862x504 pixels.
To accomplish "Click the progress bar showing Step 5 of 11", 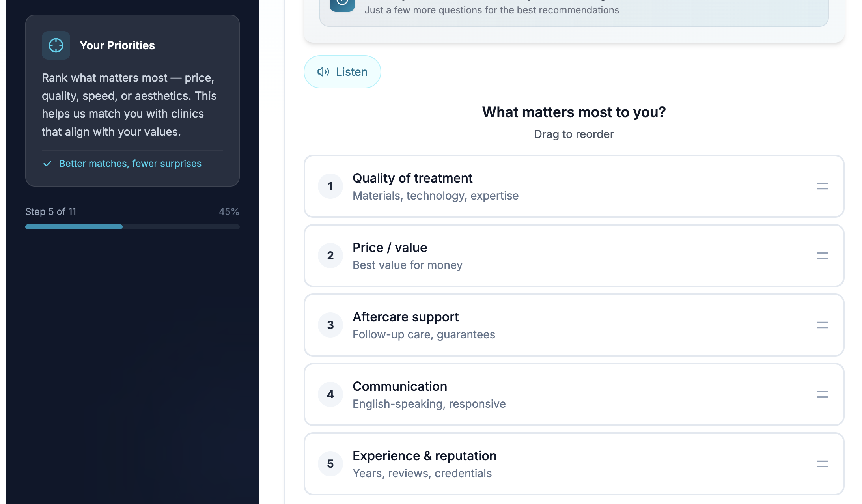I will (132, 226).
